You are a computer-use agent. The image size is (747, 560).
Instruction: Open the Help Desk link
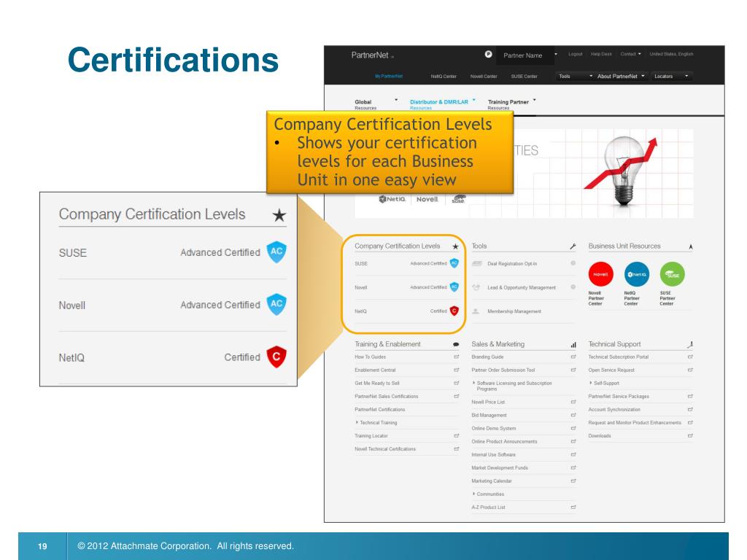(601, 54)
